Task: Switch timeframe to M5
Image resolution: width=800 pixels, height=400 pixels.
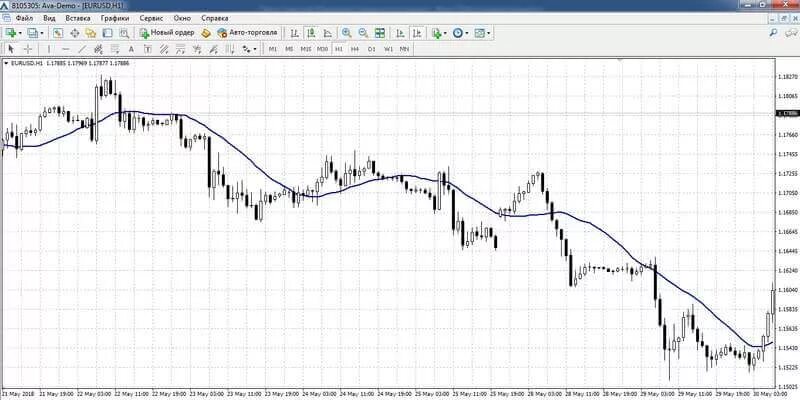Action: [x=289, y=49]
